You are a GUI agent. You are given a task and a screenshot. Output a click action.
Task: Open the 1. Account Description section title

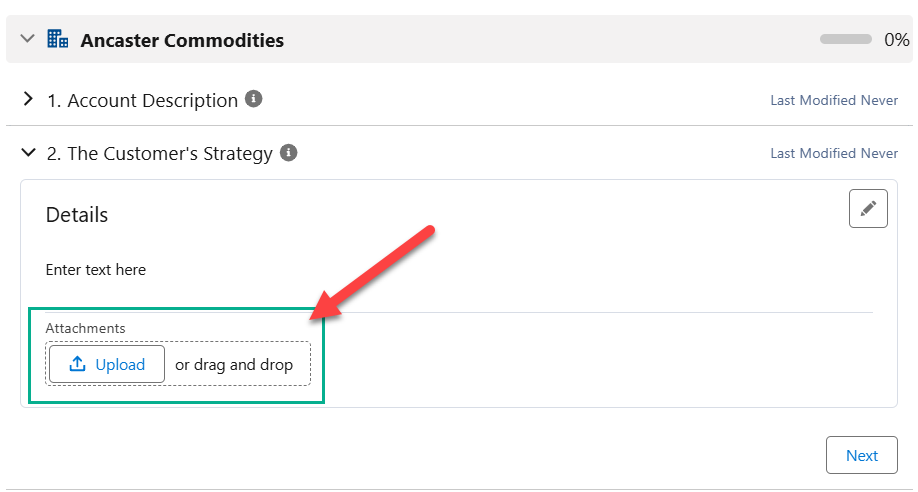pyautogui.click(x=142, y=100)
